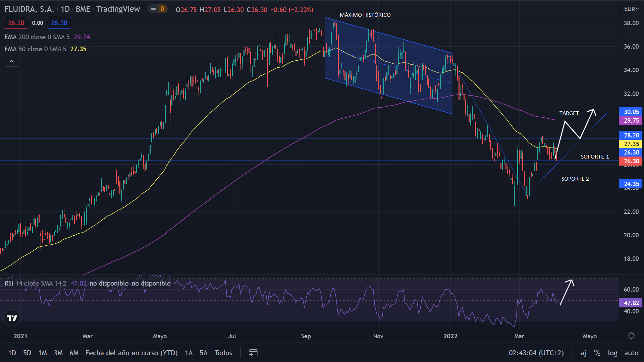This screenshot has height=362, width=644.
Task: Click the 29.75 EMA 200 axis label
Action: click(x=630, y=121)
